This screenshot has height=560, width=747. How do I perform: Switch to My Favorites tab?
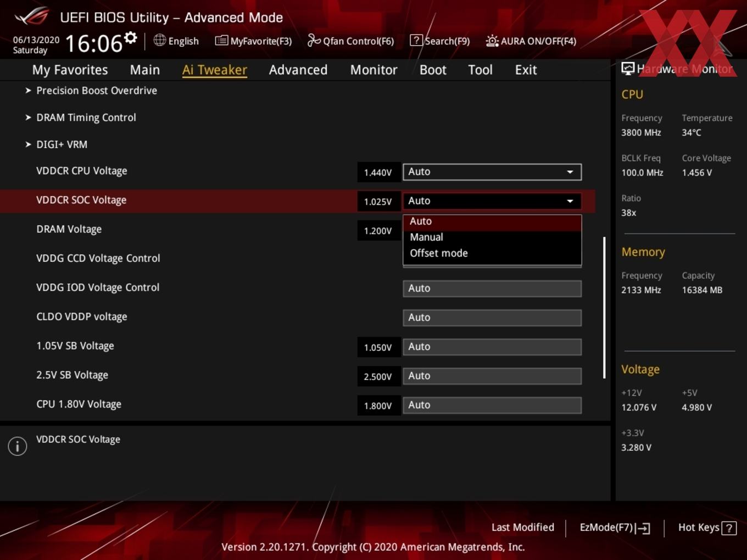click(70, 70)
